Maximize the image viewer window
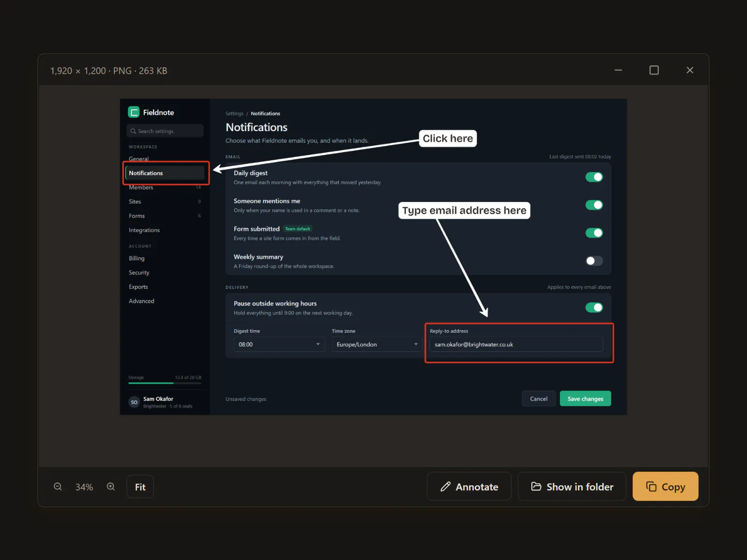 [654, 70]
